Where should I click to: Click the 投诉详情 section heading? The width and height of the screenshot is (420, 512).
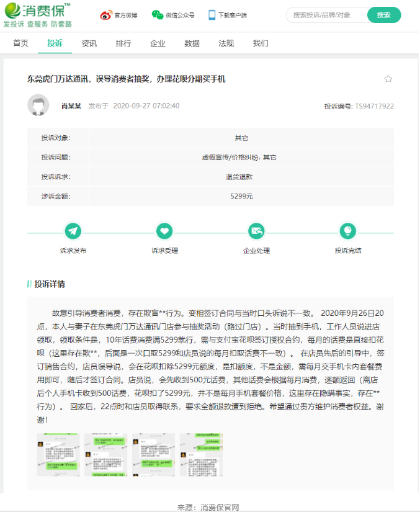pos(50,284)
